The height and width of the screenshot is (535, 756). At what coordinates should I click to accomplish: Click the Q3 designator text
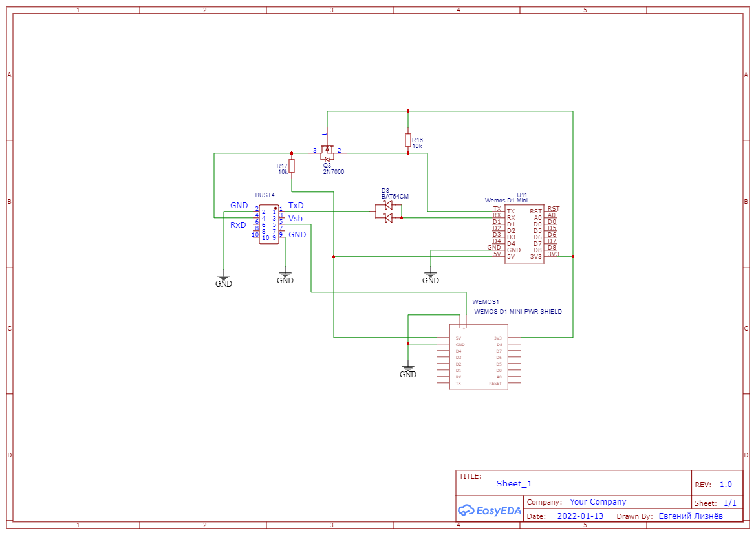click(x=327, y=166)
